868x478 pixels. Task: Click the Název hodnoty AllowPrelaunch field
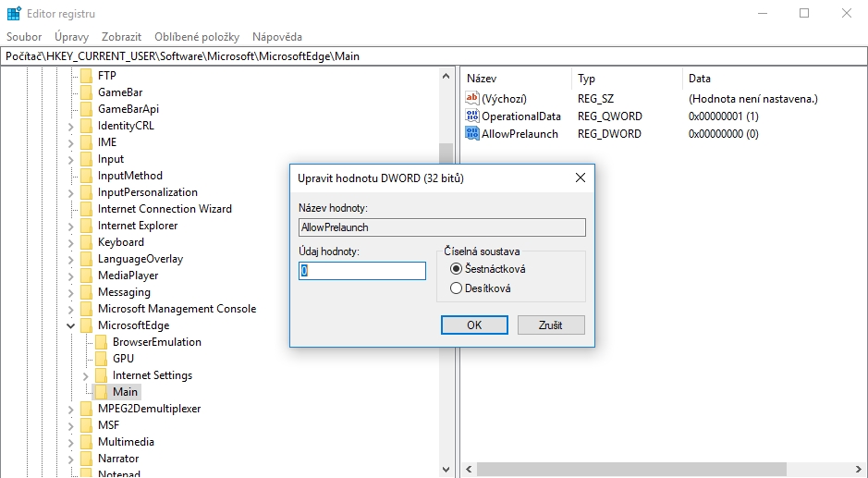point(442,227)
